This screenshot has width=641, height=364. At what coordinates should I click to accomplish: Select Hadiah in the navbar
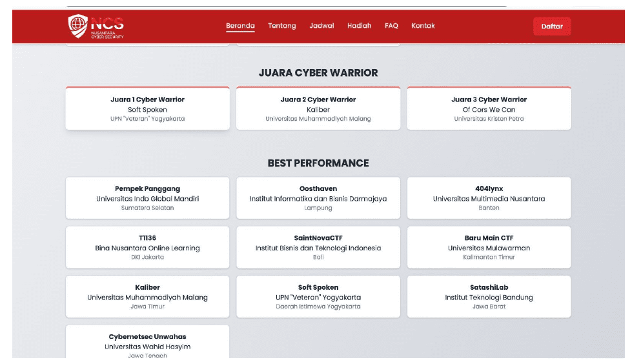359,26
